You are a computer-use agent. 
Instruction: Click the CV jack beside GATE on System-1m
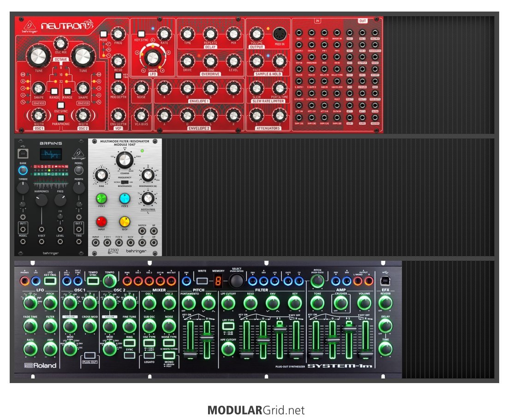click(299, 281)
